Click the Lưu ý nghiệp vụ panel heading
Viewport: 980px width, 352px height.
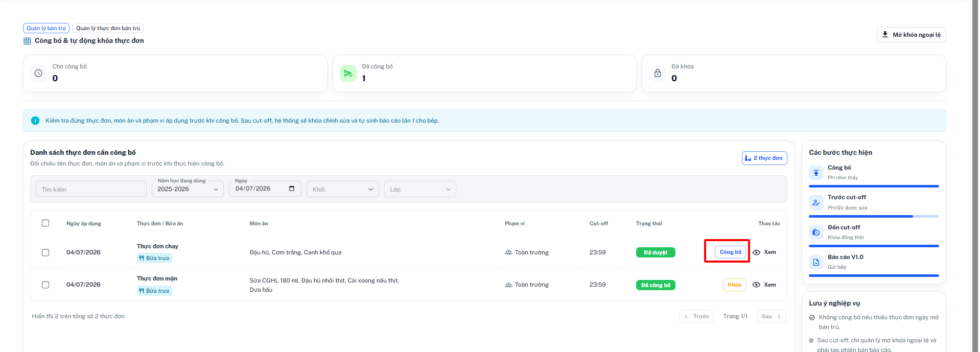(834, 303)
